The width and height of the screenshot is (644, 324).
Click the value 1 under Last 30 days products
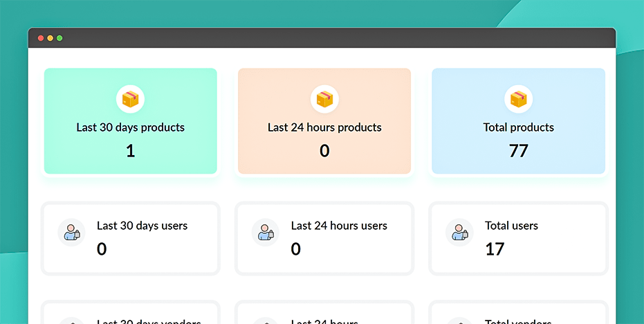pos(130,151)
